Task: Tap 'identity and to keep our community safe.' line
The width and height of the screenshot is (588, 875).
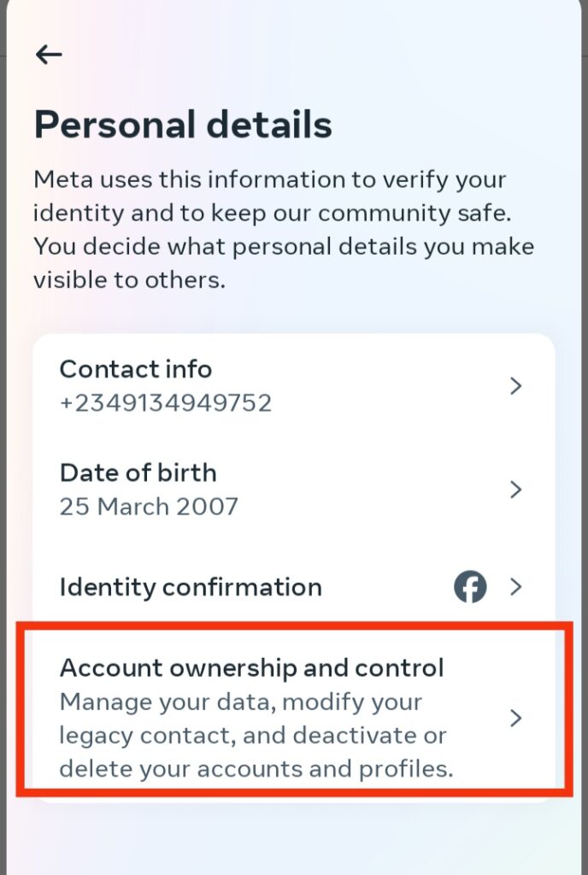Action: [x=273, y=214]
